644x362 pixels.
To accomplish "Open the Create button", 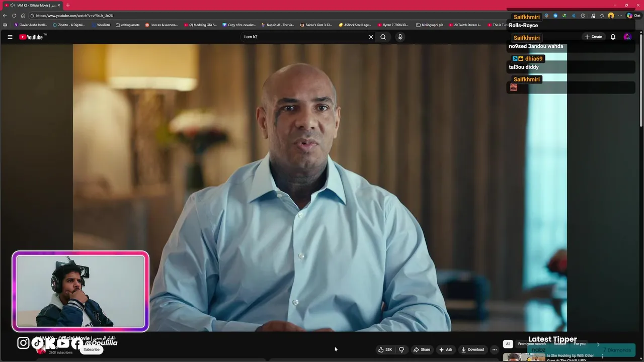I will pyautogui.click(x=593, y=37).
